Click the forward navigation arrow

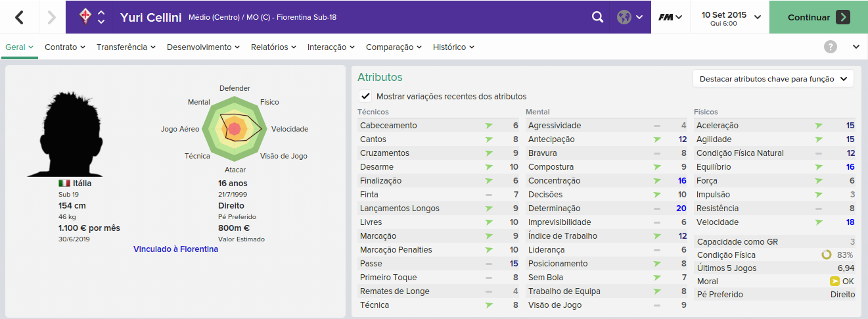point(52,17)
